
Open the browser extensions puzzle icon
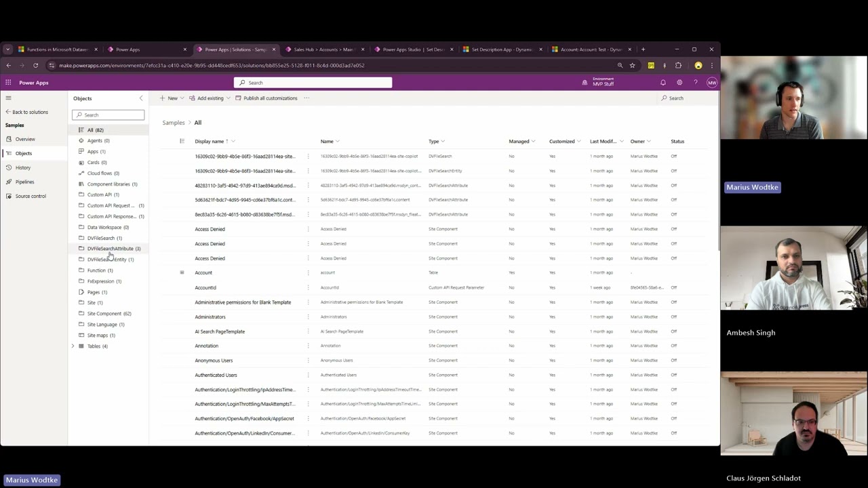678,66
